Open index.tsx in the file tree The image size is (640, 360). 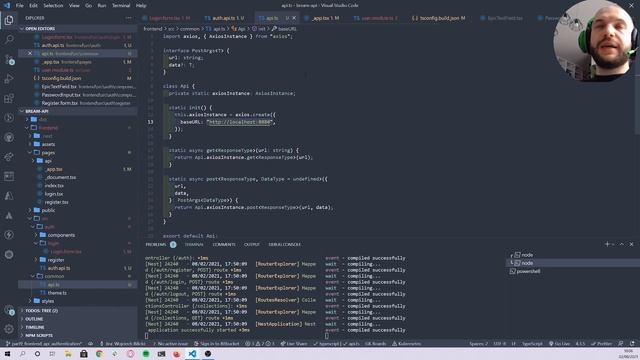(54, 185)
